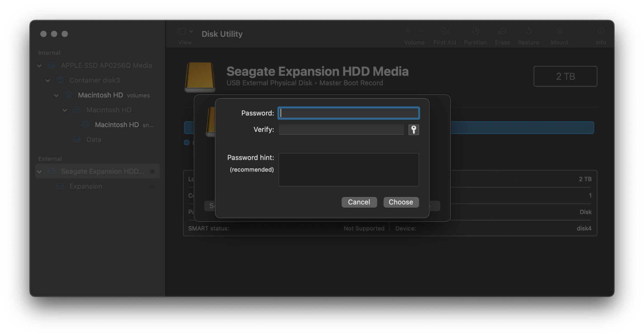Screen dimensions: 644x336
Task: Select the Erase toolbar icon
Action: coord(502,35)
